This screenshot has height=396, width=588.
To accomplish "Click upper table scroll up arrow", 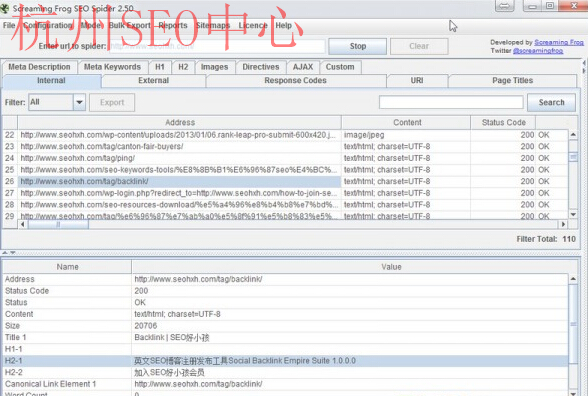I will (573, 134).
